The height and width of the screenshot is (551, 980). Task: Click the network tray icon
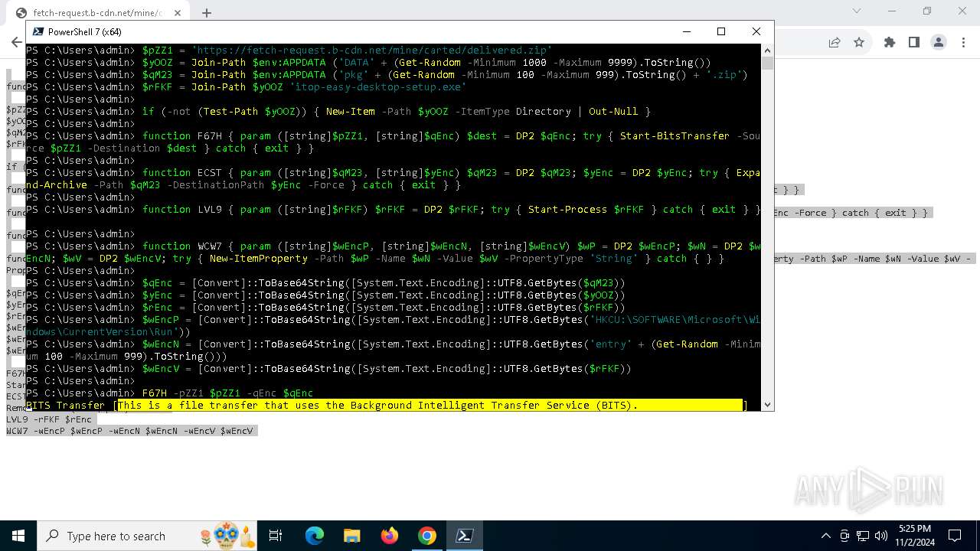point(863,536)
